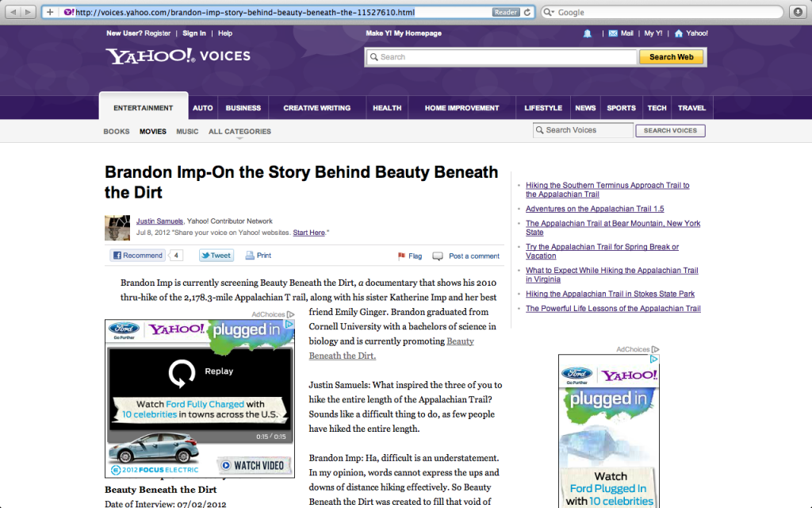The image size is (812, 508).
Task: Open the Sports tab
Action: [622, 108]
